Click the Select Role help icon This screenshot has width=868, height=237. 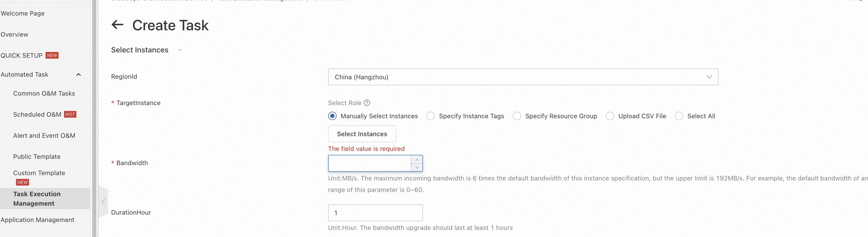coord(367,103)
